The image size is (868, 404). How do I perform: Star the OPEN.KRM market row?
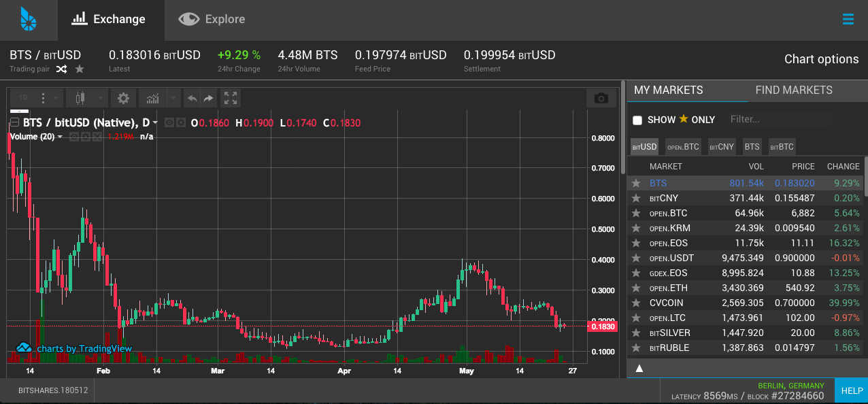(636, 229)
